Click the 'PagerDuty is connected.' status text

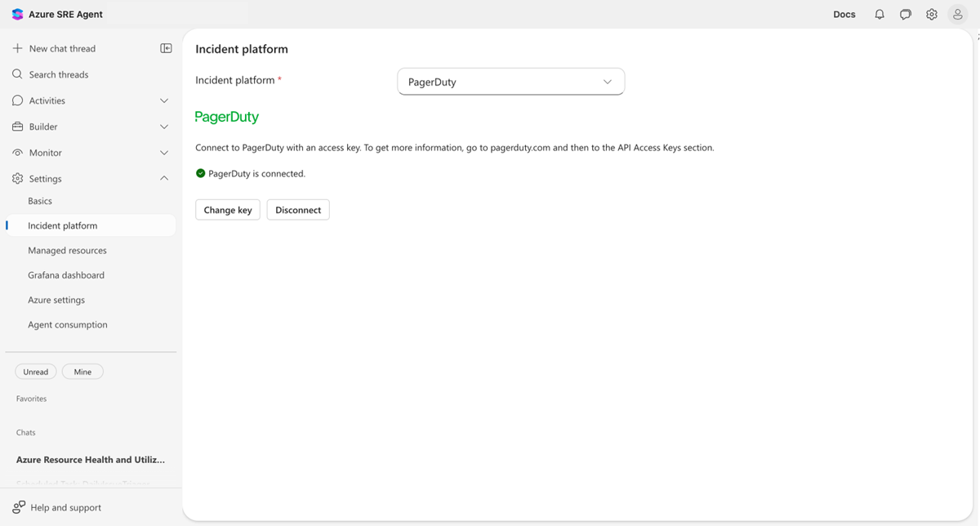(257, 173)
